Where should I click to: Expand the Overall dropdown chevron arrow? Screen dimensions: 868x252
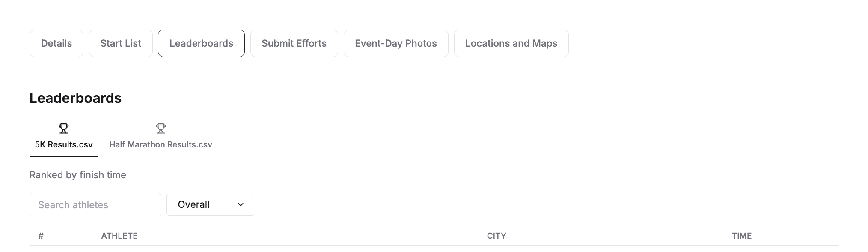click(241, 205)
